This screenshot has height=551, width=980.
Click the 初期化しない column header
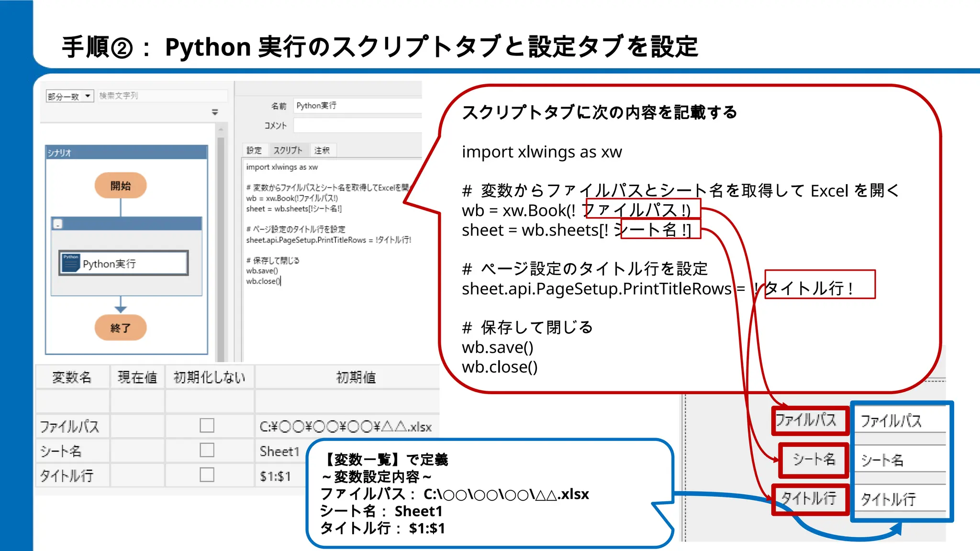tap(210, 377)
